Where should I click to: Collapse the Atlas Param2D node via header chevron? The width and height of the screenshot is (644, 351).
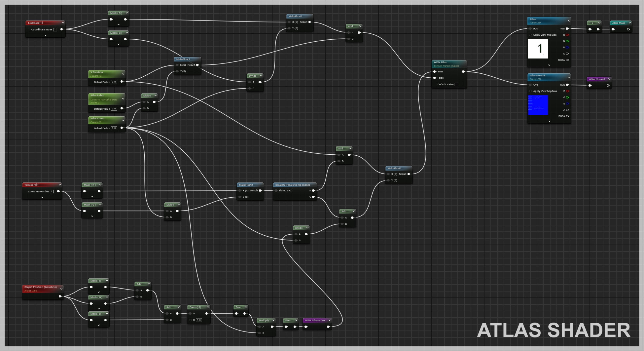pos(568,21)
